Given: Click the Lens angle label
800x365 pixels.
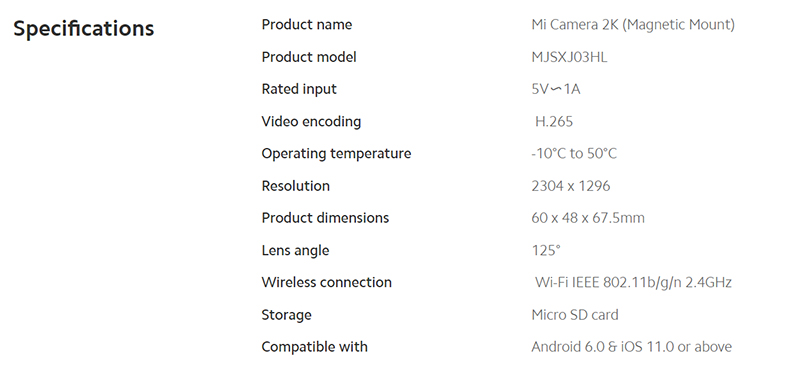Looking at the screenshot, I should (295, 251).
